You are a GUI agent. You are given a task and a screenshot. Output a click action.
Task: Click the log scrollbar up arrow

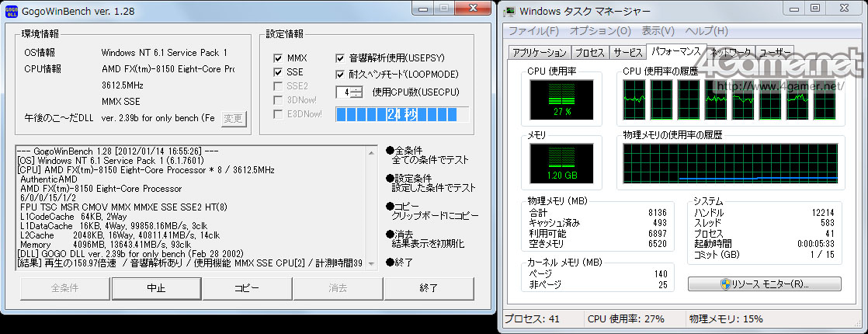(371, 151)
